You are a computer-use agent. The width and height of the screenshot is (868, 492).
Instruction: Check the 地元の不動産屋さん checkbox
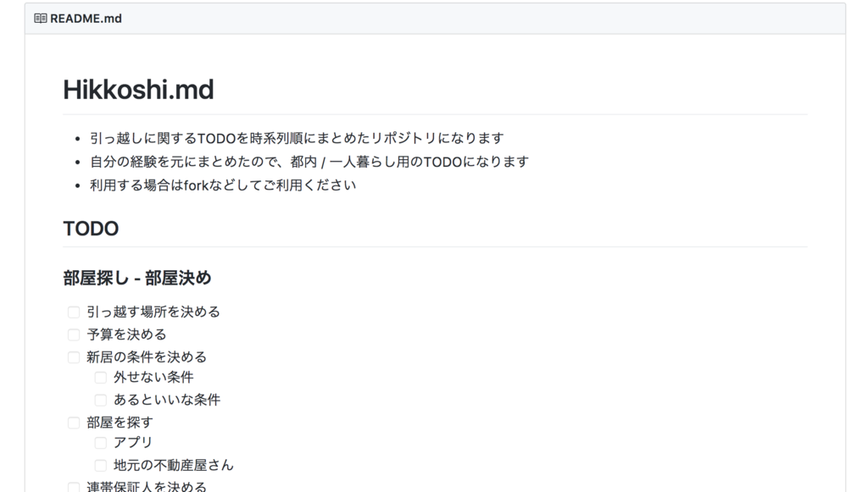[100, 464]
